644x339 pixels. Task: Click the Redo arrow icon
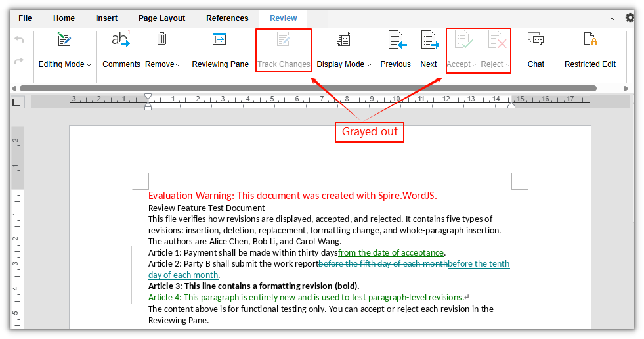(19, 61)
